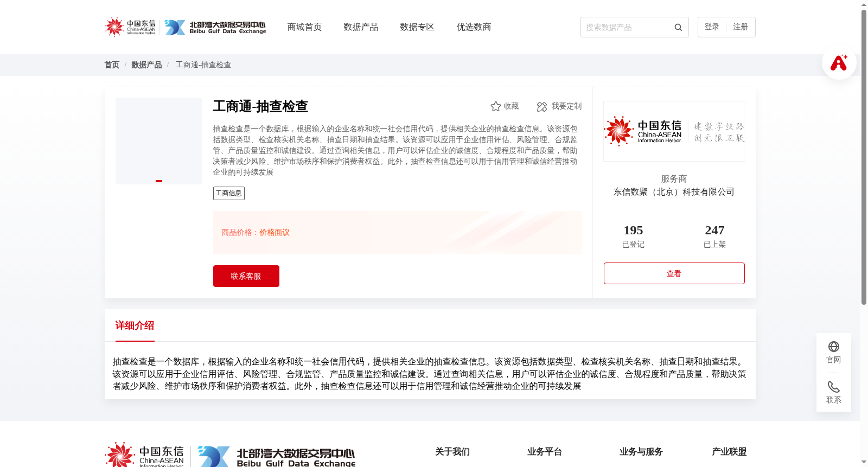Open the 数据专区 menu item
The width and height of the screenshot is (868, 467).
click(417, 27)
